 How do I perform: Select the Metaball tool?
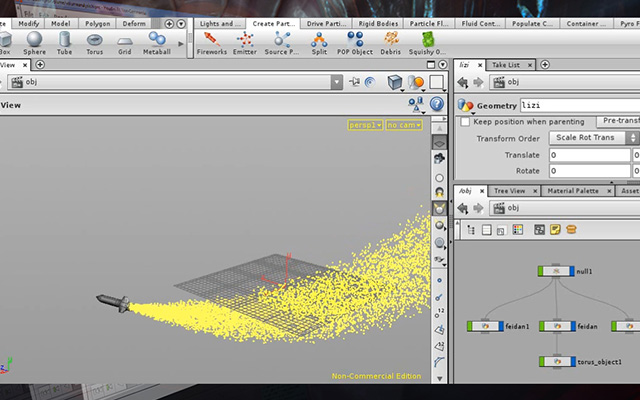157,43
